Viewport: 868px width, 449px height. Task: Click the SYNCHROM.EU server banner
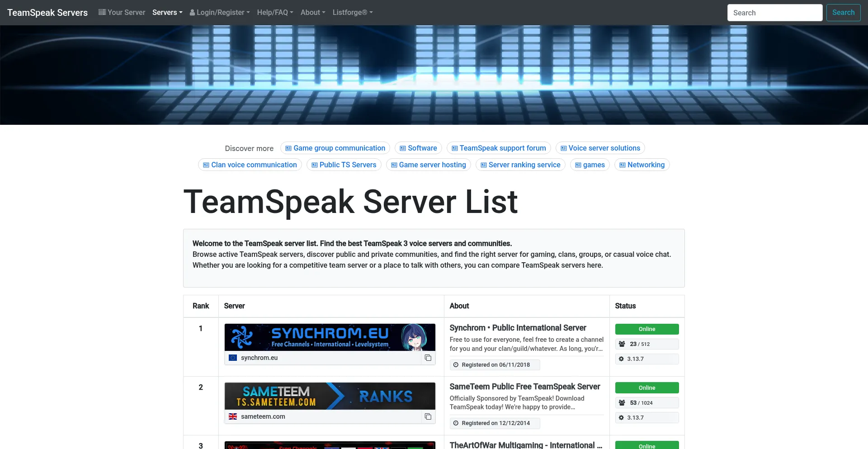[x=330, y=337]
